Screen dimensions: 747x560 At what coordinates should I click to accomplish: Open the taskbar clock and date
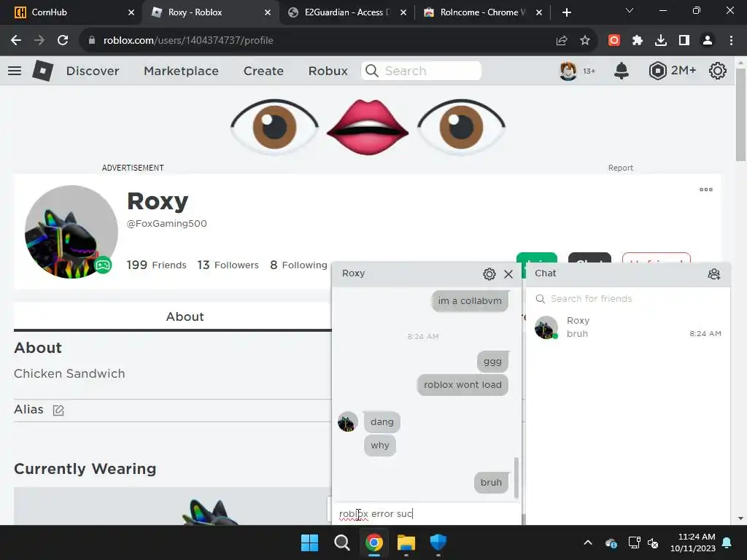coord(693,542)
